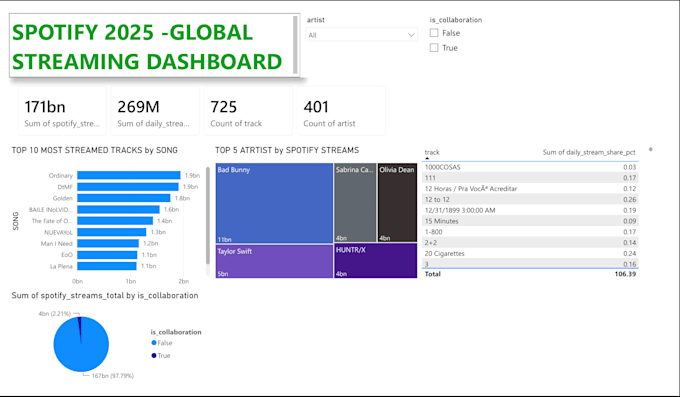Click the 4bn (2.21%) pie label
680x397 pixels.
55,314
